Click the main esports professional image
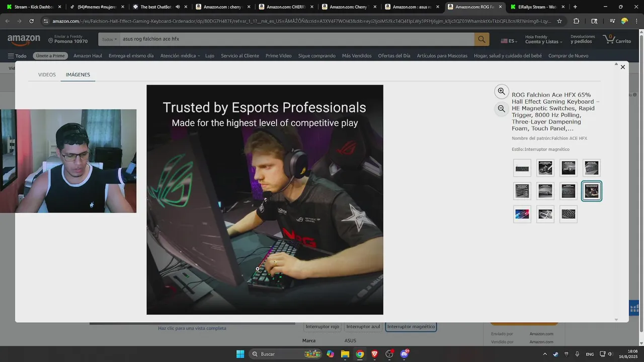 (x=265, y=200)
